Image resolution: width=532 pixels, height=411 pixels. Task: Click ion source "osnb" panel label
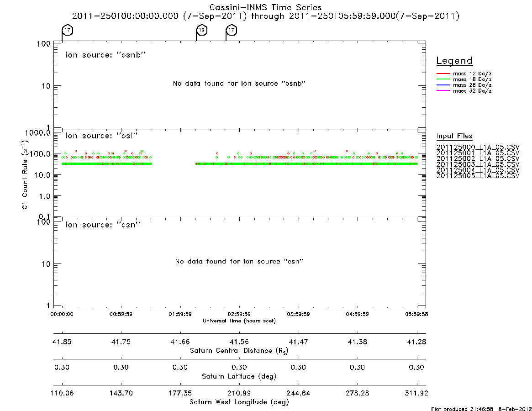105,55
